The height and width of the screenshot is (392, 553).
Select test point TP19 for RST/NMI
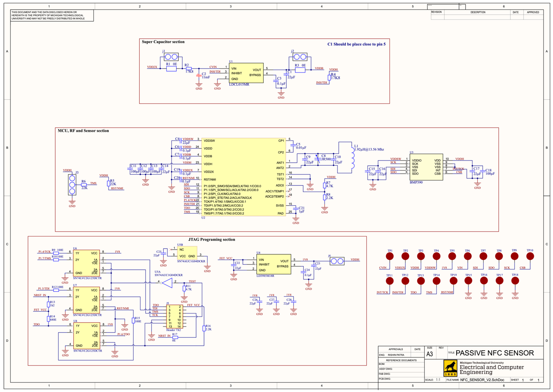(x=453, y=281)
